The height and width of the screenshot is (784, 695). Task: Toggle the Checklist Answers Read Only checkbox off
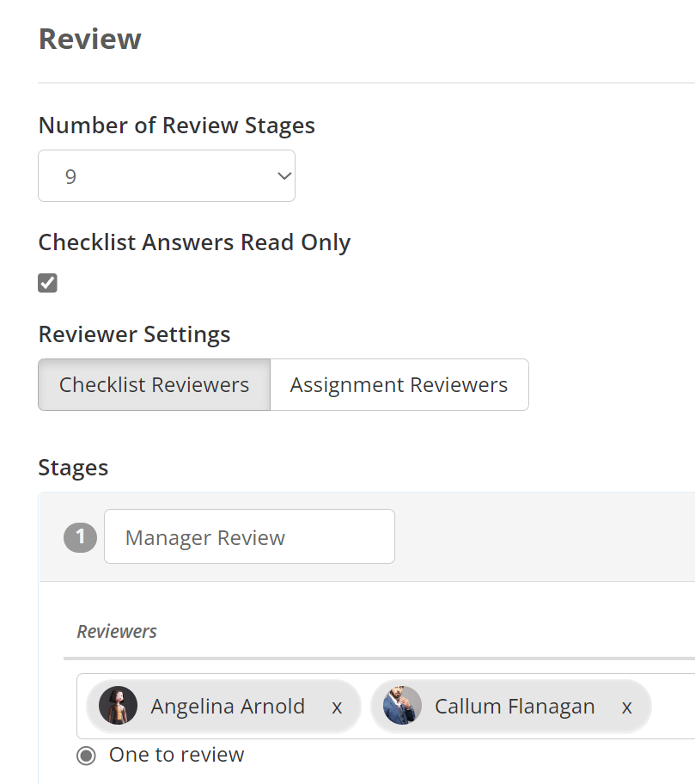(x=47, y=282)
